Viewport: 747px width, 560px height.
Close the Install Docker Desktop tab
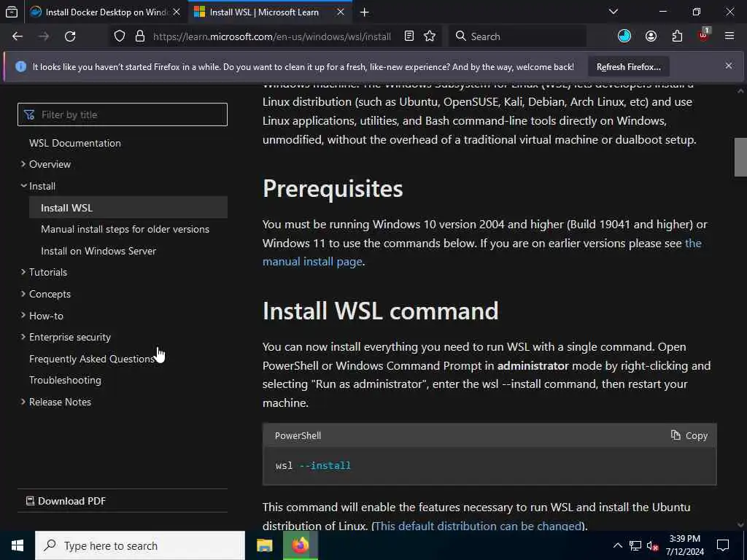tap(177, 12)
